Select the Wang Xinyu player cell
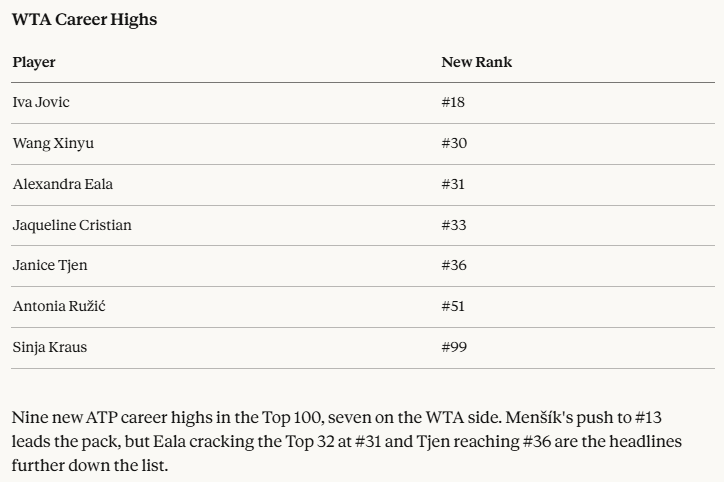The height and width of the screenshot is (482, 724). [53, 143]
